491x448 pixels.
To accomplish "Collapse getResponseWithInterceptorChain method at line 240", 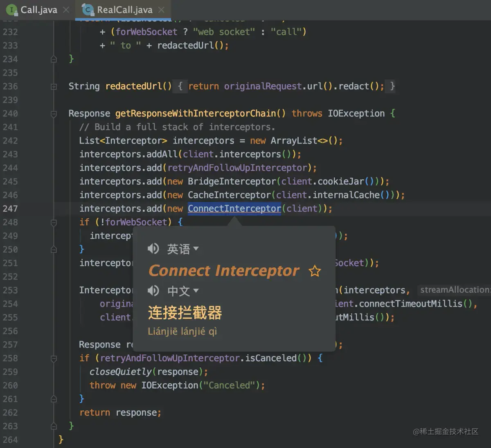I will (54, 114).
